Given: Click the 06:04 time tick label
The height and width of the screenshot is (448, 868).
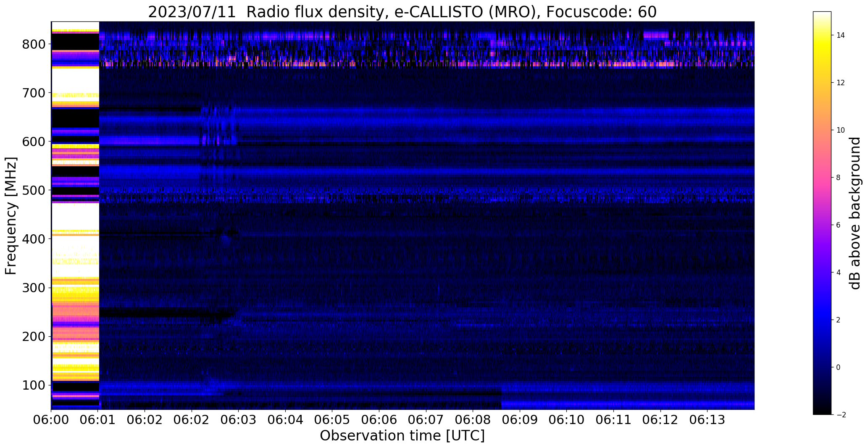Looking at the screenshot, I should tap(285, 419).
